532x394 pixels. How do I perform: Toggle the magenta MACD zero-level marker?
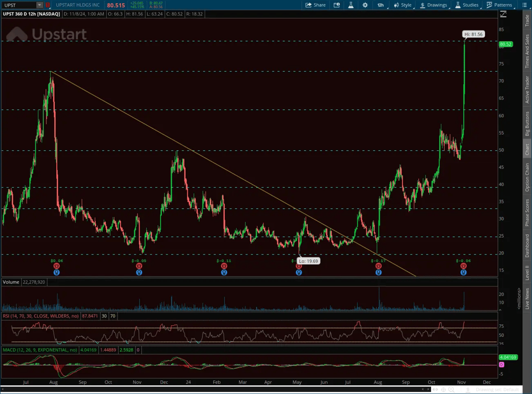coord(502,365)
